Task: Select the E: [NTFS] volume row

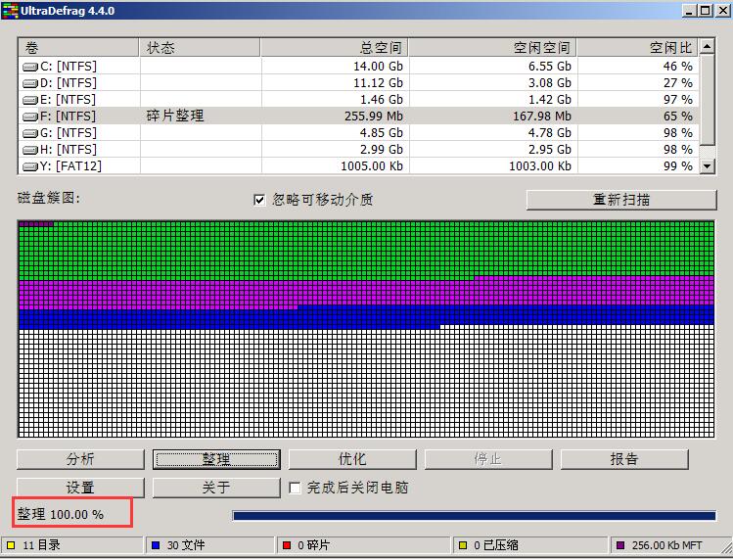Action: 358,100
